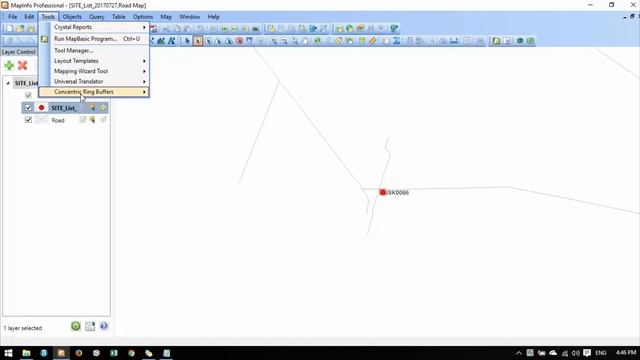The width and height of the screenshot is (640, 360).
Task: Open the Query menu
Action: coord(97,17)
